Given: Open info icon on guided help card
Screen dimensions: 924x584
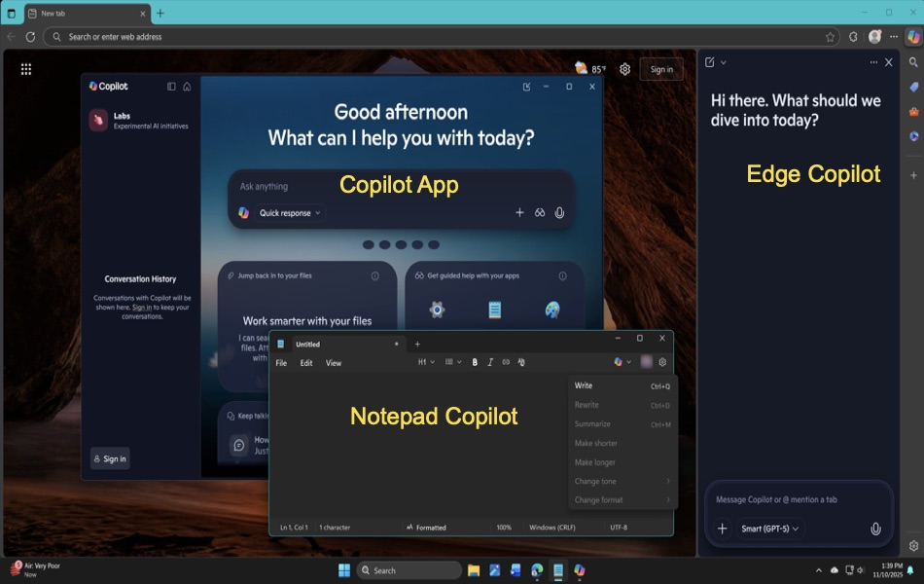Looking at the screenshot, I should (x=563, y=276).
